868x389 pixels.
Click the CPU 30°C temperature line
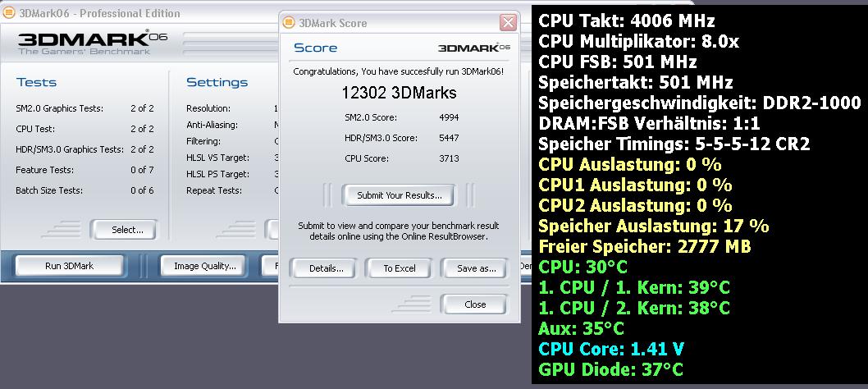[x=582, y=267]
